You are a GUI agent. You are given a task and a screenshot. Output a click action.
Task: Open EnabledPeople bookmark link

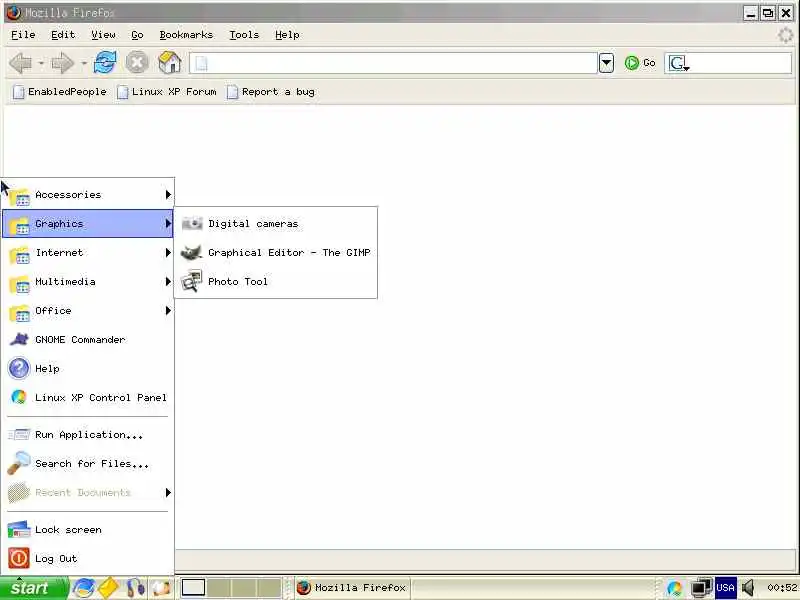(60, 92)
